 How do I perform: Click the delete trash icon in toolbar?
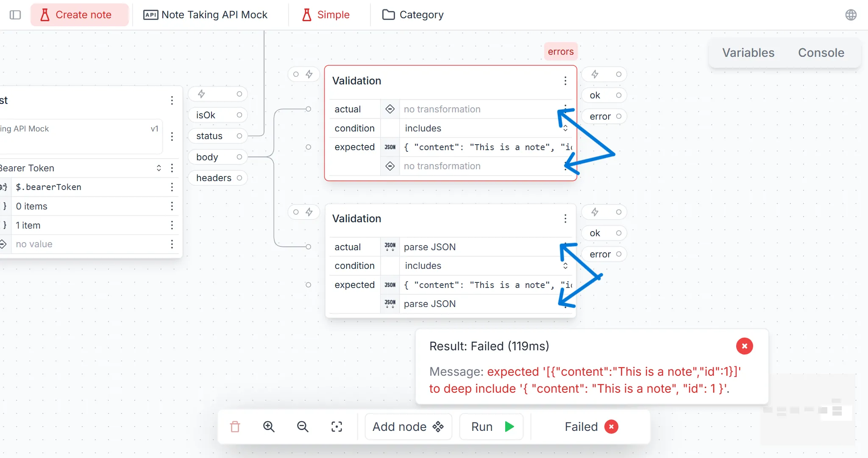(235, 426)
